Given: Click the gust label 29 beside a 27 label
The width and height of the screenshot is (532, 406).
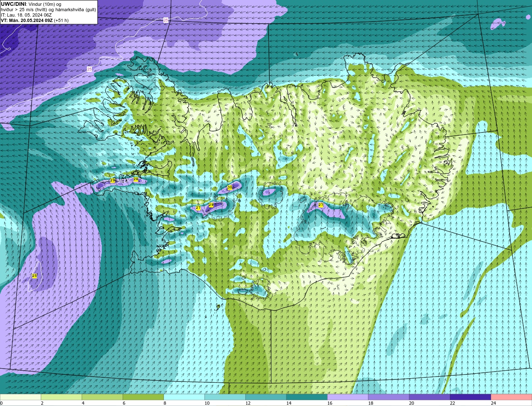Looking at the screenshot, I should [211, 205].
